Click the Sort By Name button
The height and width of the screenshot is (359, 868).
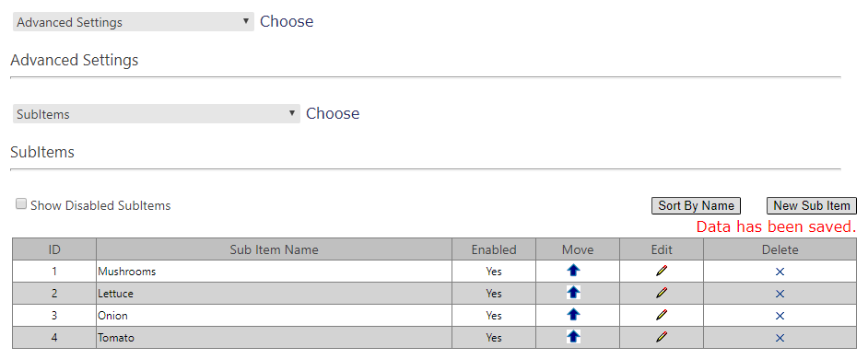[696, 206]
